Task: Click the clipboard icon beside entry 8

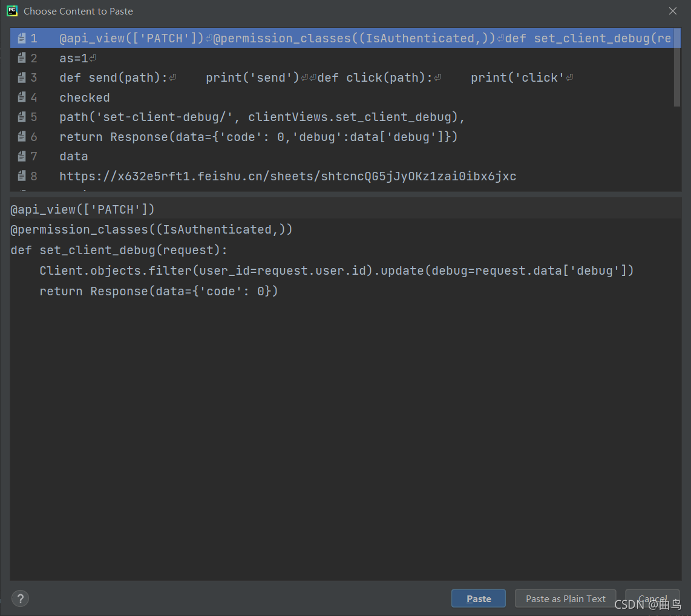Action: pyautogui.click(x=22, y=176)
